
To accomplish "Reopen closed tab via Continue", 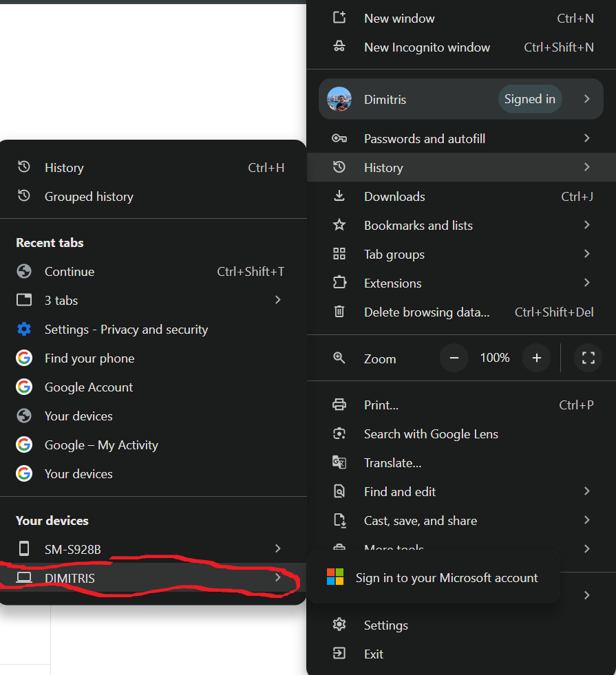I will pyautogui.click(x=153, y=272).
